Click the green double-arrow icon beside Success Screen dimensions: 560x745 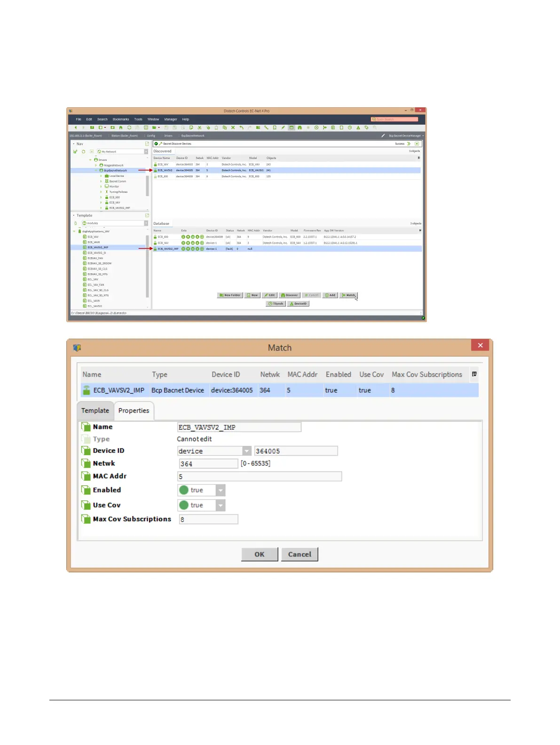(x=409, y=144)
